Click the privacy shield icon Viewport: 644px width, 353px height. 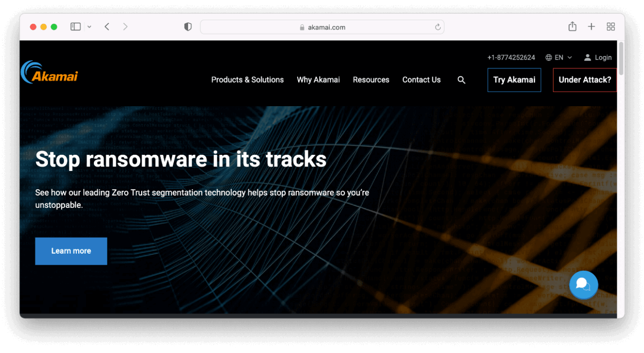(188, 27)
